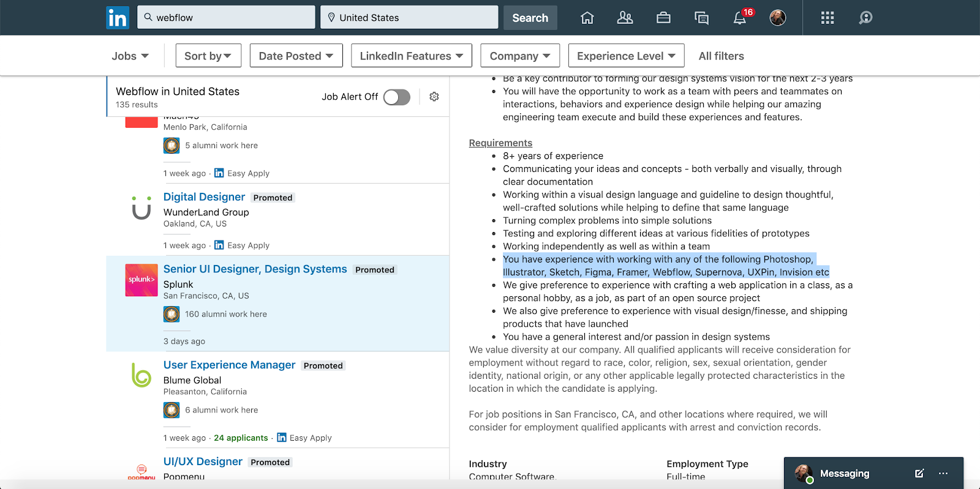Click the webflow search keyword field
Image resolution: width=980 pixels, height=489 pixels.
227,18
